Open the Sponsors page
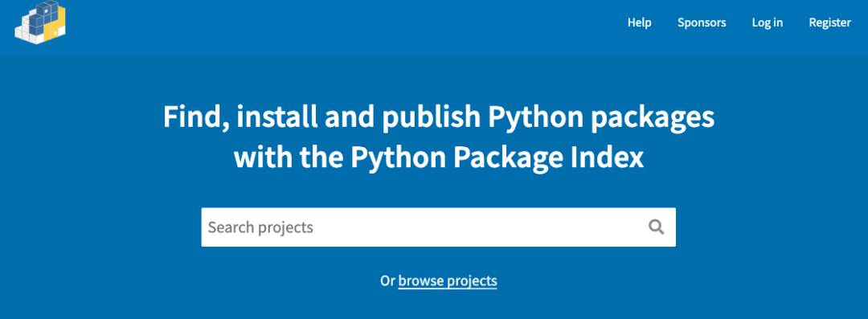 702,22
